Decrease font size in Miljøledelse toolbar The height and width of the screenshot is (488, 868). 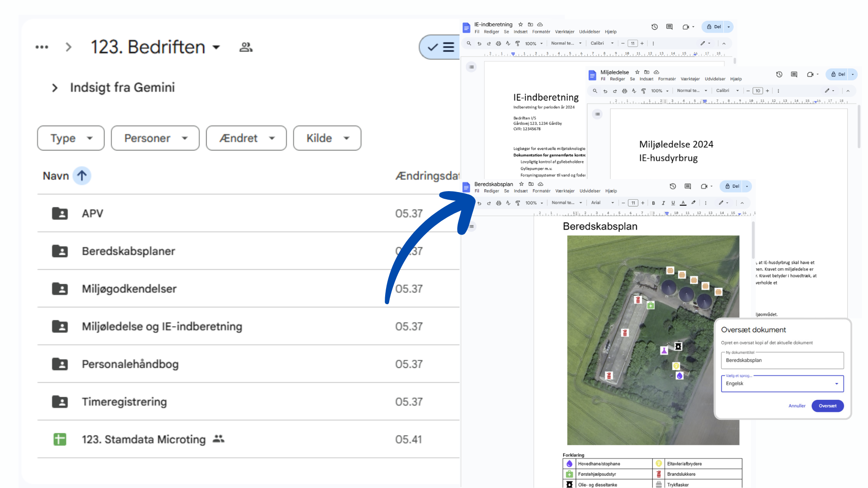pos(748,91)
